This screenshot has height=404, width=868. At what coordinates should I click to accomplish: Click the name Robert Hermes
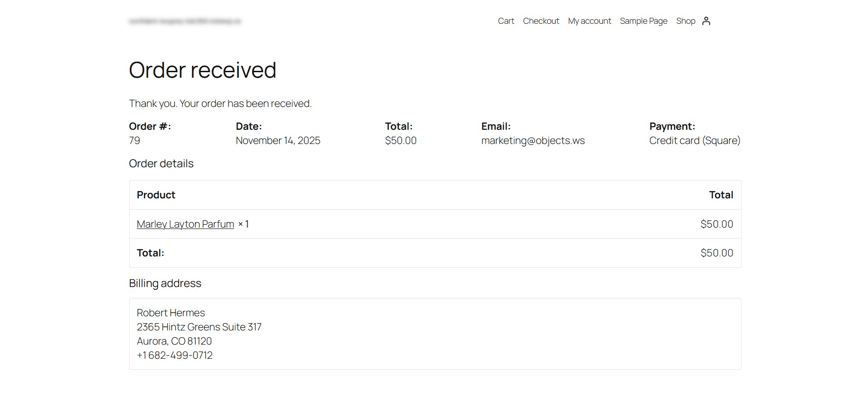(171, 313)
